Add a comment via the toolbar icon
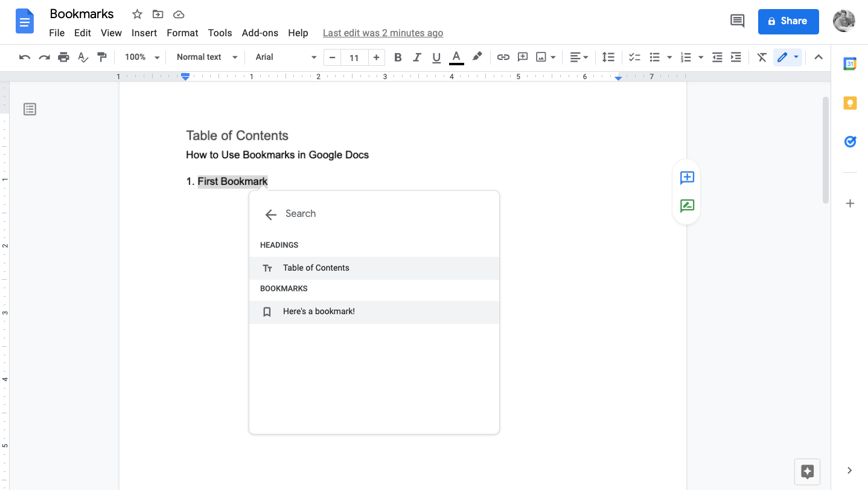 (x=522, y=57)
